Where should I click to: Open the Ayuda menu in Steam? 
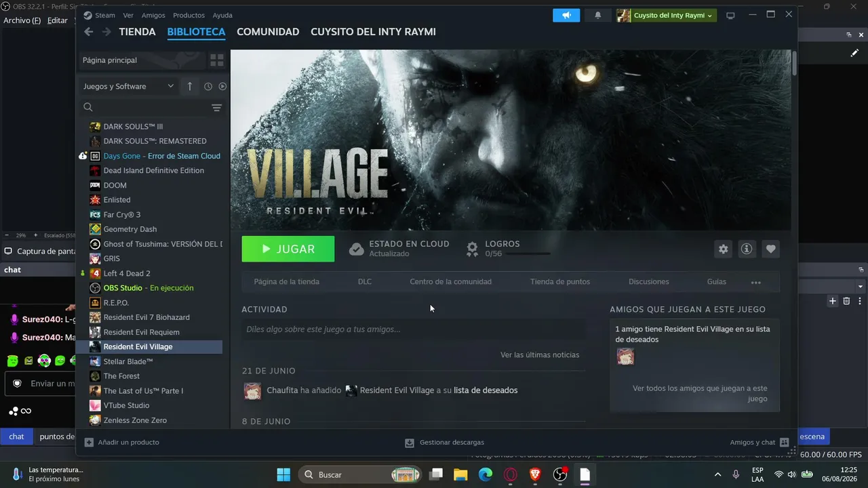222,15
